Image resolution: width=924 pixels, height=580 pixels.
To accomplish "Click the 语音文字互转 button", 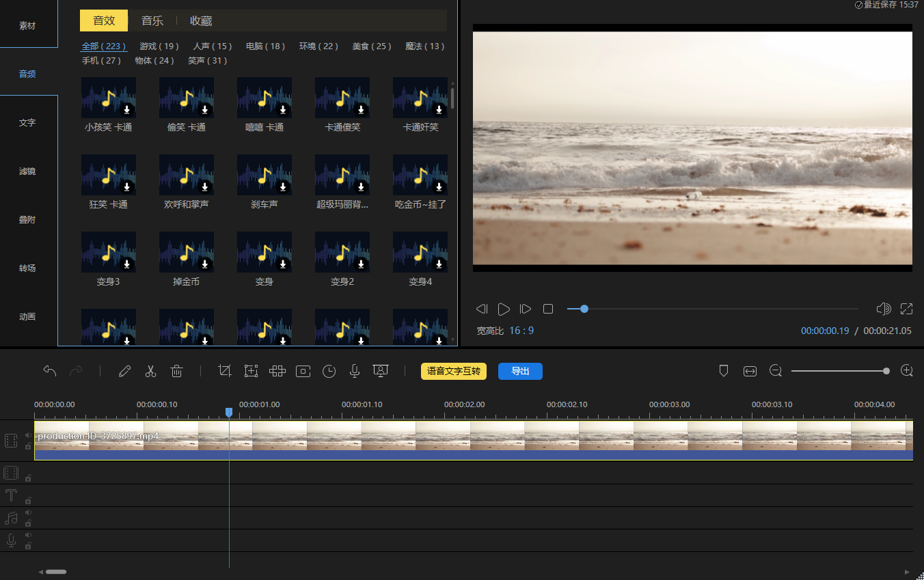I will [x=454, y=371].
